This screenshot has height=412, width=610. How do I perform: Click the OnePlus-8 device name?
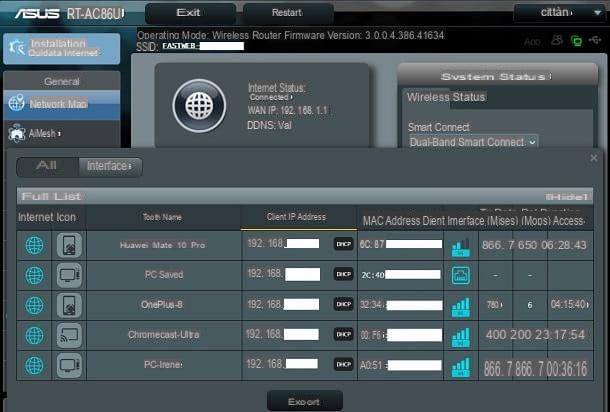(162, 305)
